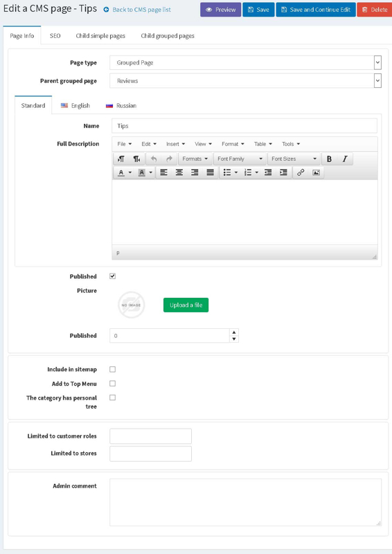The width and height of the screenshot is (392, 554).
Task: Open the Font Sizes dropdown
Action: click(x=294, y=159)
